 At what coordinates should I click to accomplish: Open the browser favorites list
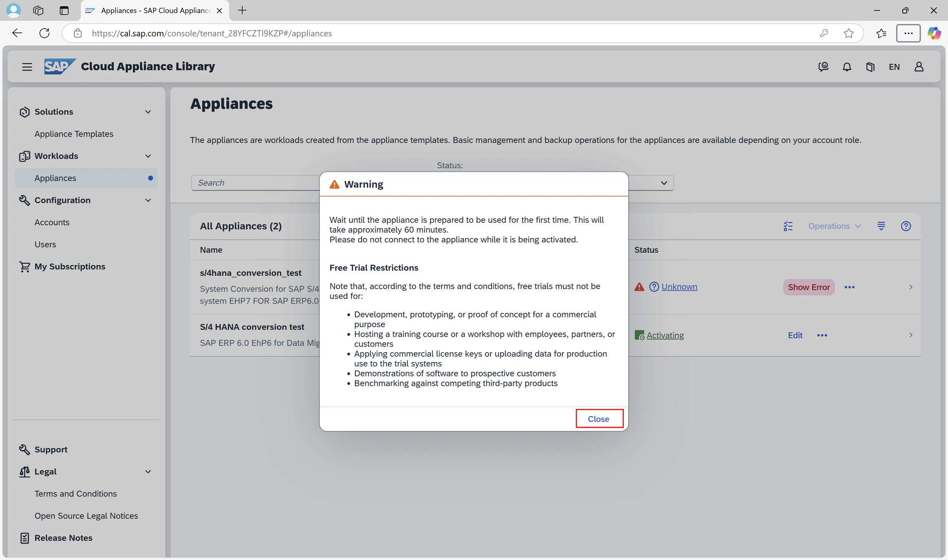(881, 33)
